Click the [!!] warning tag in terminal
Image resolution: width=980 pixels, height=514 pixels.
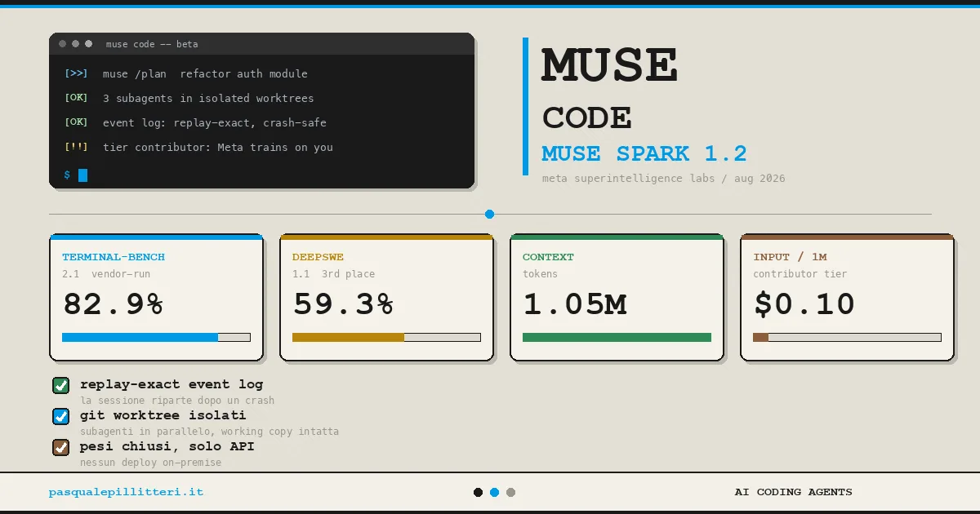click(76, 147)
